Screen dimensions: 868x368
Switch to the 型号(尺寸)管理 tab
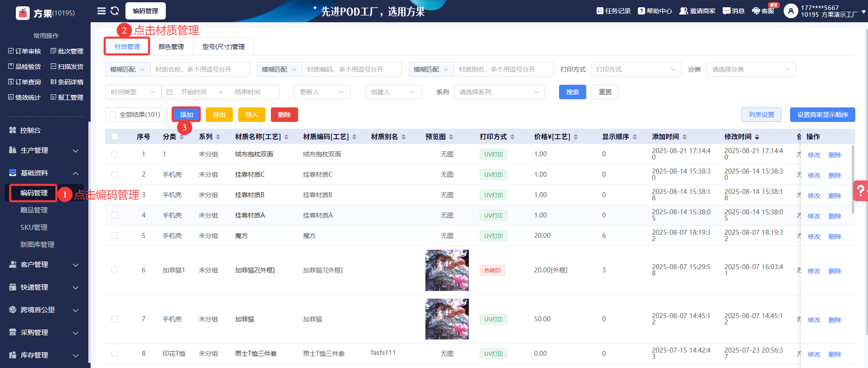click(x=223, y=47)
